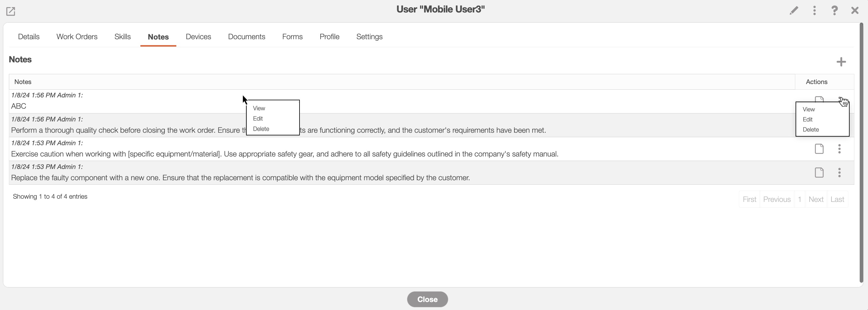Screen dimensions: 868x310
Task: Switch to the Work Orders tab
Action: 77,37
